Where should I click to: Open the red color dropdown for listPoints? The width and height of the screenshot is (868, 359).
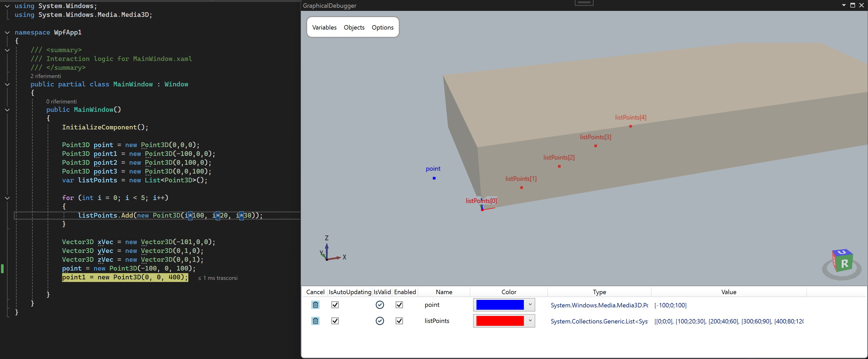(x=530, y=321)
